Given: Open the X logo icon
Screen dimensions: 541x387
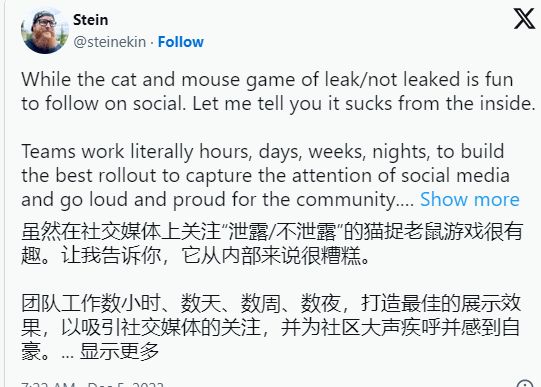Looking at the screenshot, I should (x=524, y=19).
